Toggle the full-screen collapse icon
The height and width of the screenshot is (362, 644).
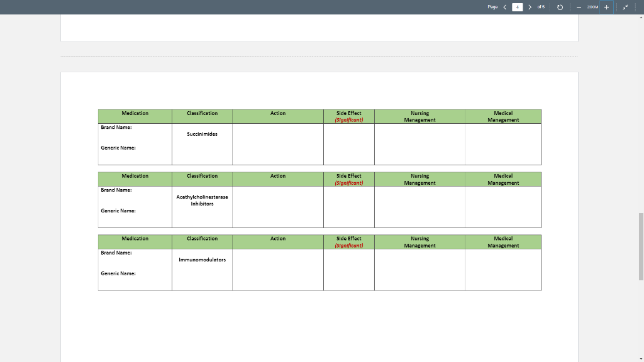point(625,7)
